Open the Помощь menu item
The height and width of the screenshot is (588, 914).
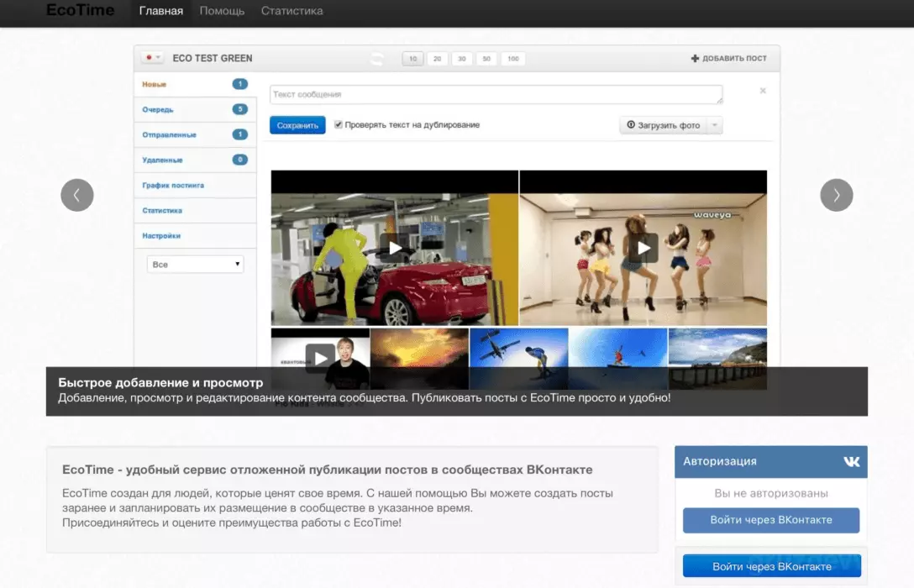(222, 11)
